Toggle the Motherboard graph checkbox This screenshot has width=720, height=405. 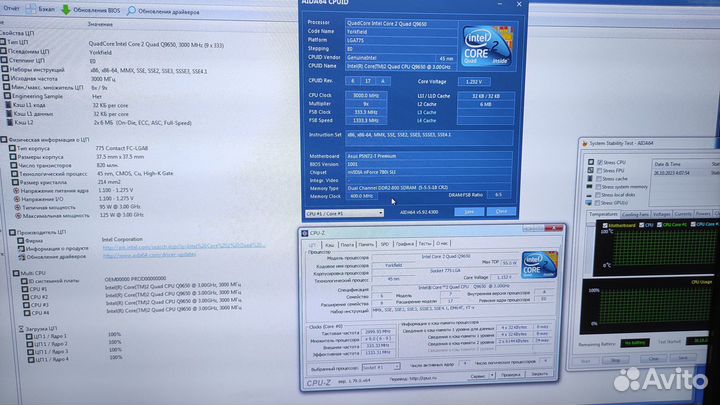click(605, 225)
